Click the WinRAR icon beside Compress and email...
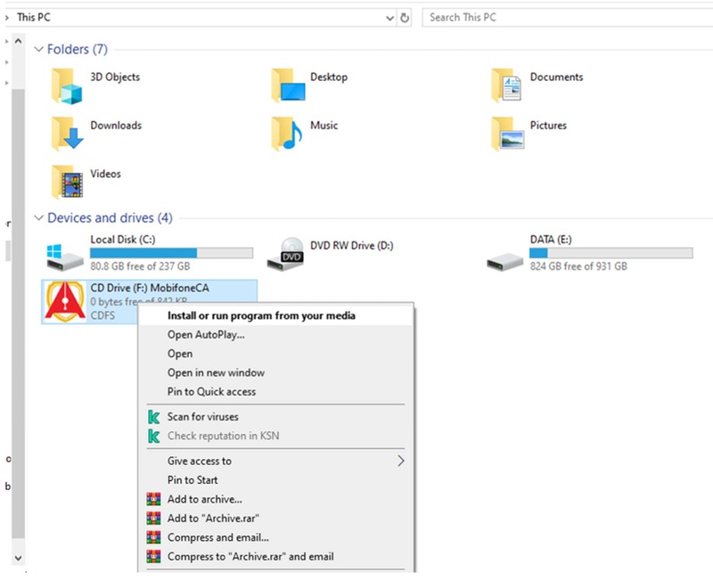 [153, 537]
